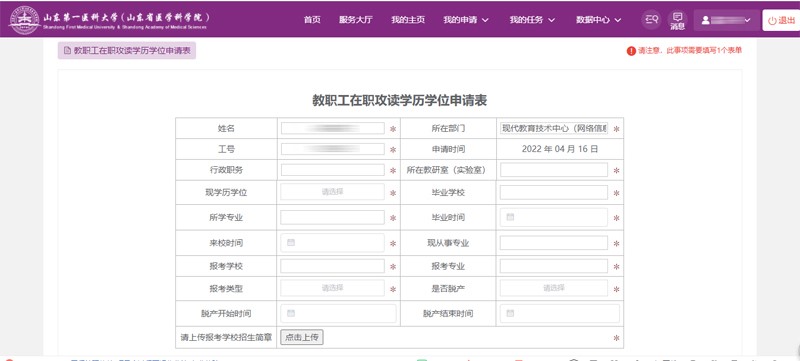The width and height of the screenshot is (800, 361).
Task: Open the user account dropdown
Action: pos(727,20)
